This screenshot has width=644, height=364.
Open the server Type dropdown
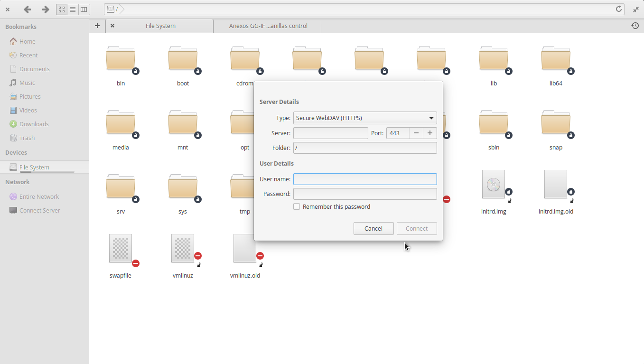(365, 118)
